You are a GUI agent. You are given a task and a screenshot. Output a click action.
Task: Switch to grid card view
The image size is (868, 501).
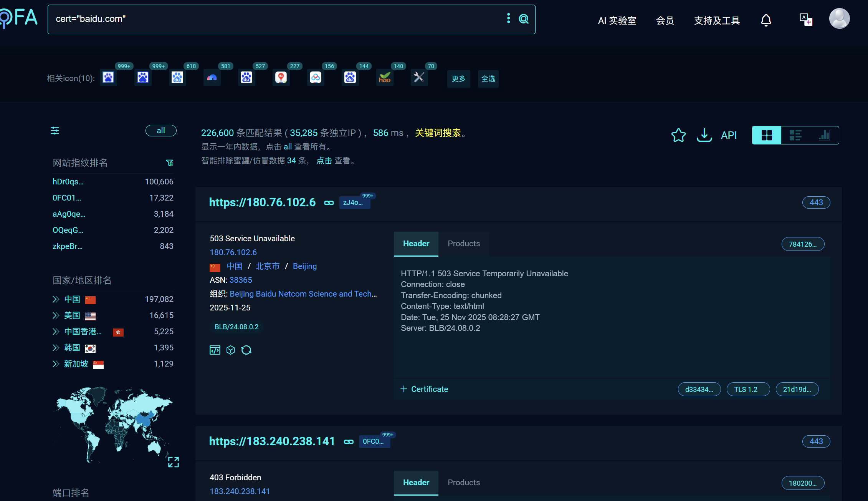[x=767, y=135]
